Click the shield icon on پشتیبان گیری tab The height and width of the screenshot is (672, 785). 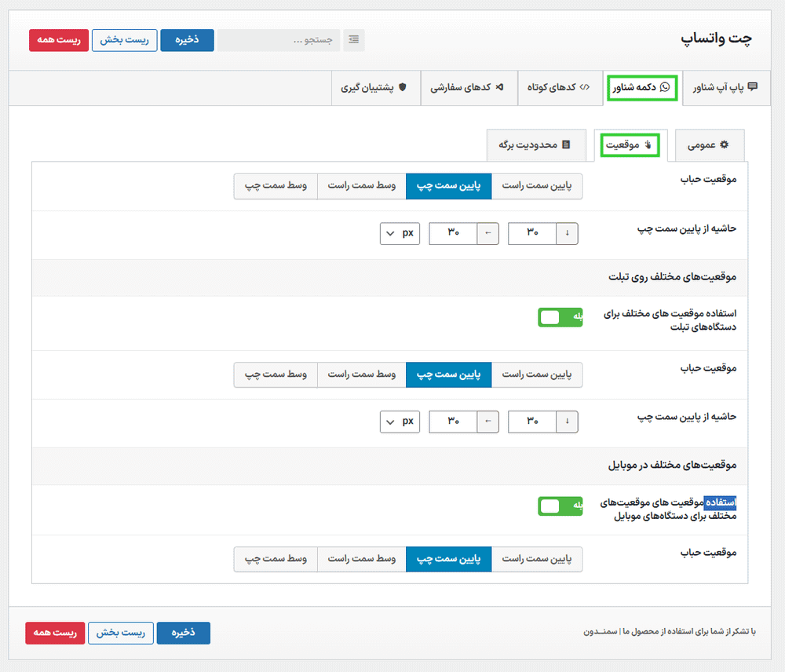pos(403,87)
